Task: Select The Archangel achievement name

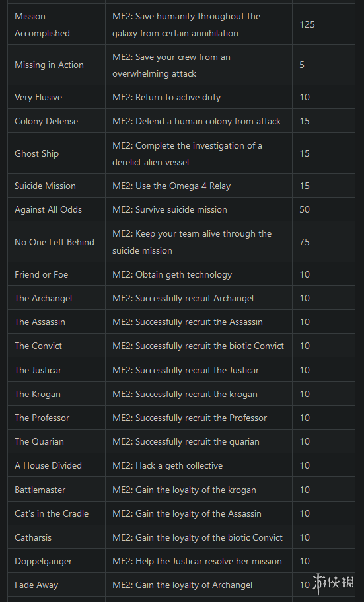Action: pos(43,298)
